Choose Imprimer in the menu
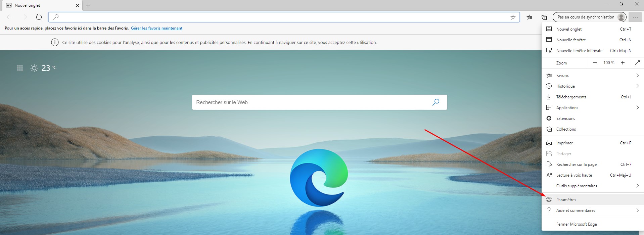The height and width of the screenshot is (235, 644). point(593,143)
